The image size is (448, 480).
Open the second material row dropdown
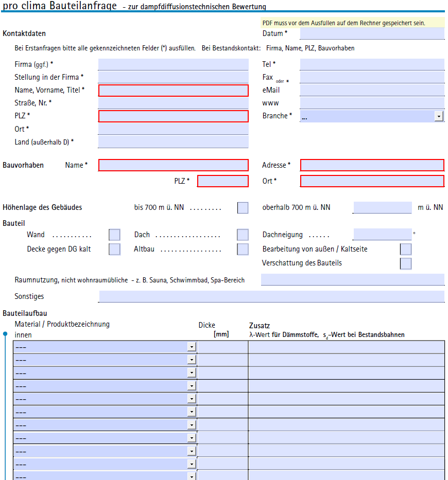pyautogui.click(x=192, y=360)
